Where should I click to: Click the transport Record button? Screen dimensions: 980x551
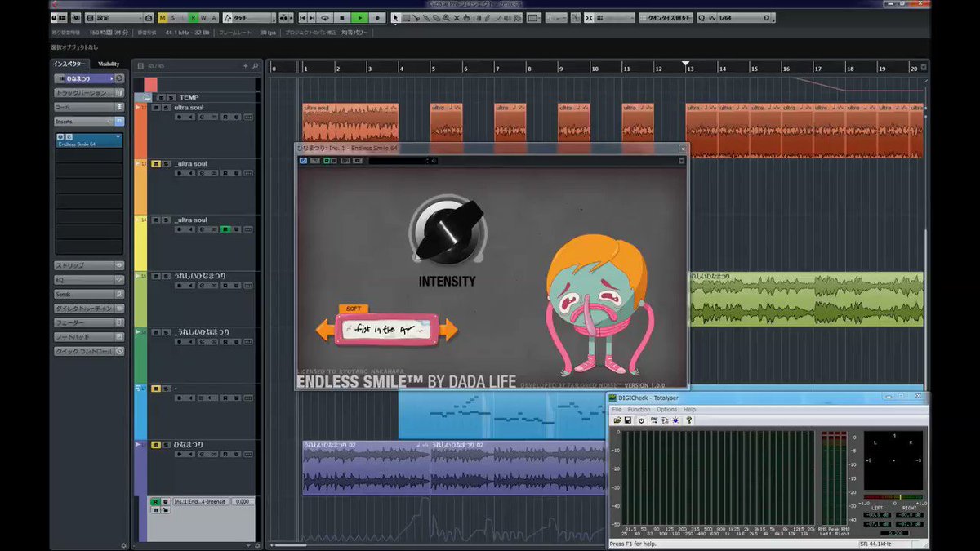(x=377, y=17)
